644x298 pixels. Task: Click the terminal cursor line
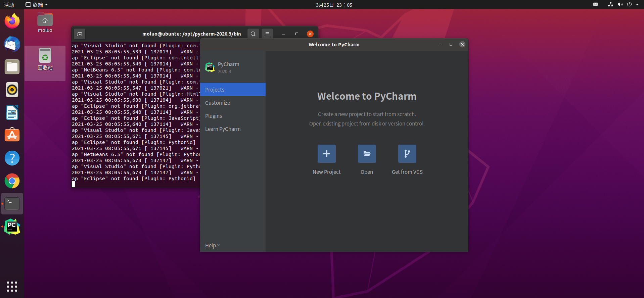click(x=74, y=184)
